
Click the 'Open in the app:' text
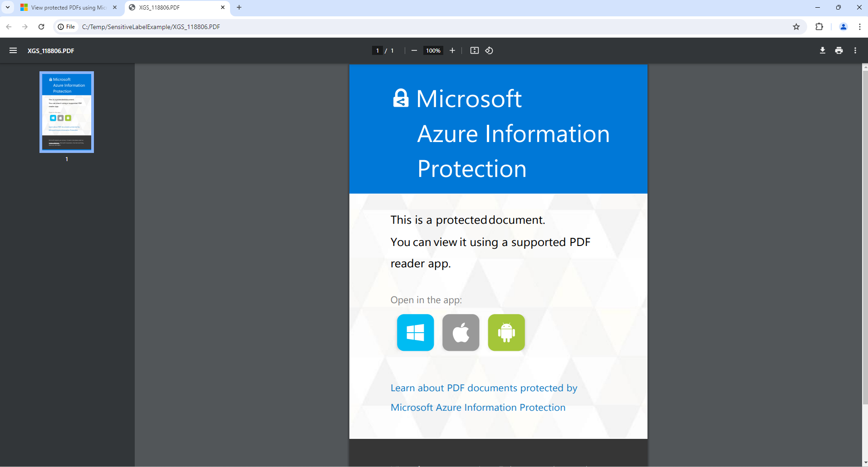(426, 300)
